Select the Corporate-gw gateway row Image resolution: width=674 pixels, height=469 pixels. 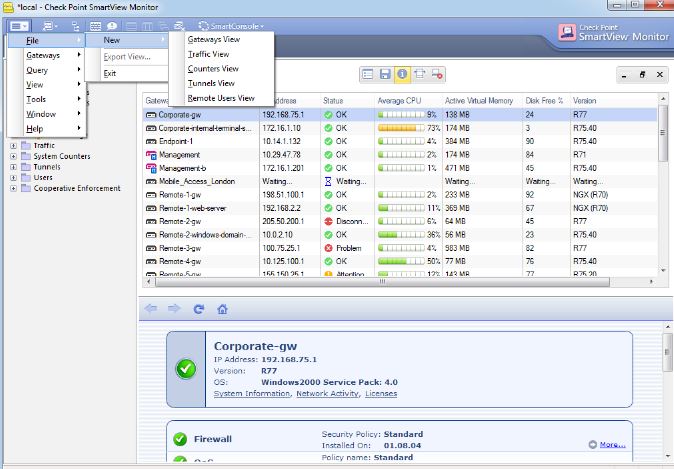(x=400, y=115)
